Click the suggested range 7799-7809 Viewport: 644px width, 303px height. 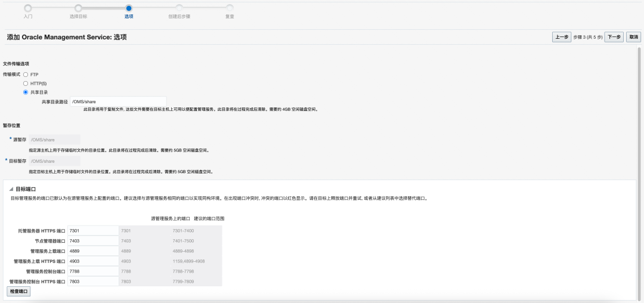tap(183, 282)
